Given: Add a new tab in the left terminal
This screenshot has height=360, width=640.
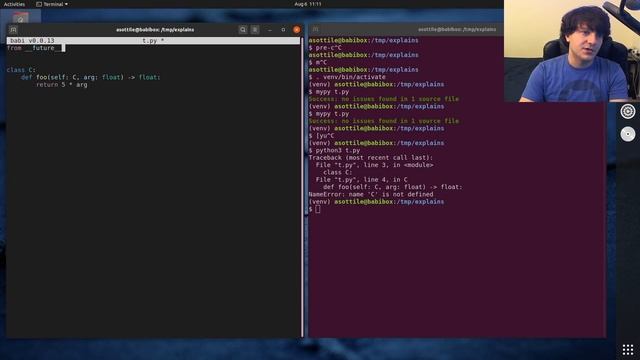Looking at the screenshot, I should pos(13,30).
